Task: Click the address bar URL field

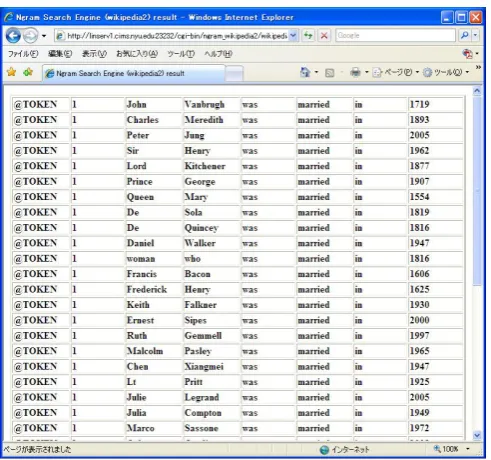Action: pos(172,36)
